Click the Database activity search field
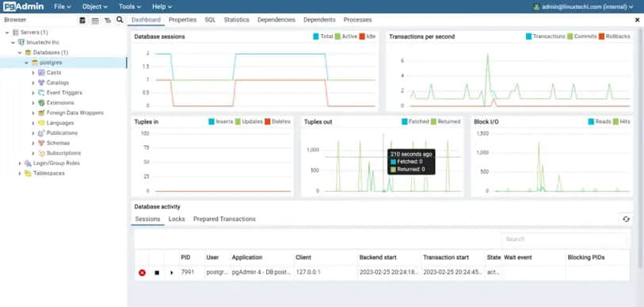644x307 pixels. [x=565, y=239]
